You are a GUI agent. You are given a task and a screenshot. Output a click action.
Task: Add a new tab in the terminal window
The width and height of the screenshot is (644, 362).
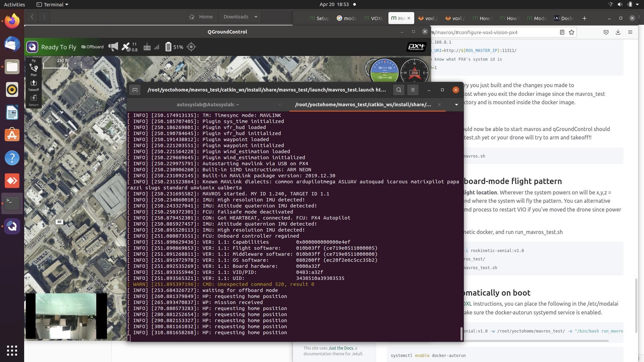(x=135, y=90)
